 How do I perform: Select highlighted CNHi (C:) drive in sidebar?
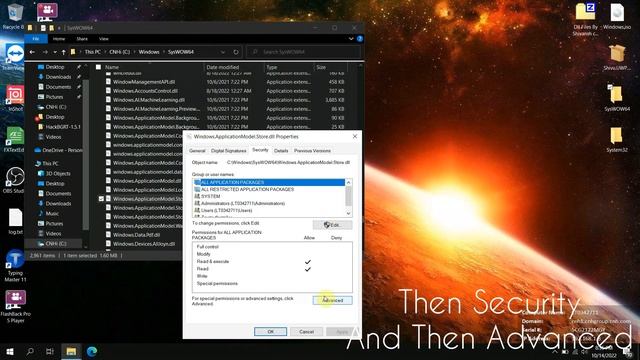[x=56, y=244]
